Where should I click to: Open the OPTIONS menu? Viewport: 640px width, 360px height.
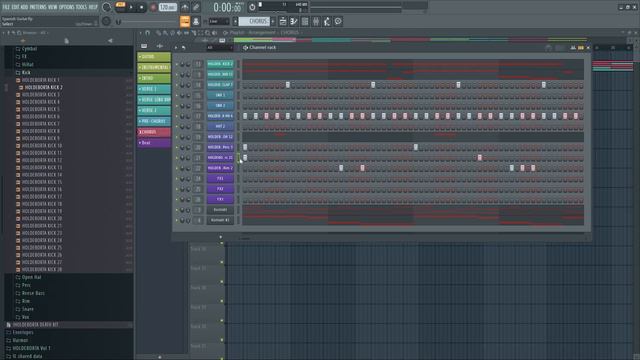(67, 7)
